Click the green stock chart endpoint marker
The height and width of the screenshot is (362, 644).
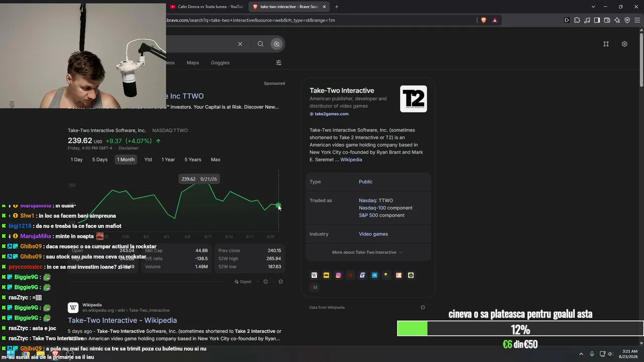pyautogui.click(x=278, y=205)
